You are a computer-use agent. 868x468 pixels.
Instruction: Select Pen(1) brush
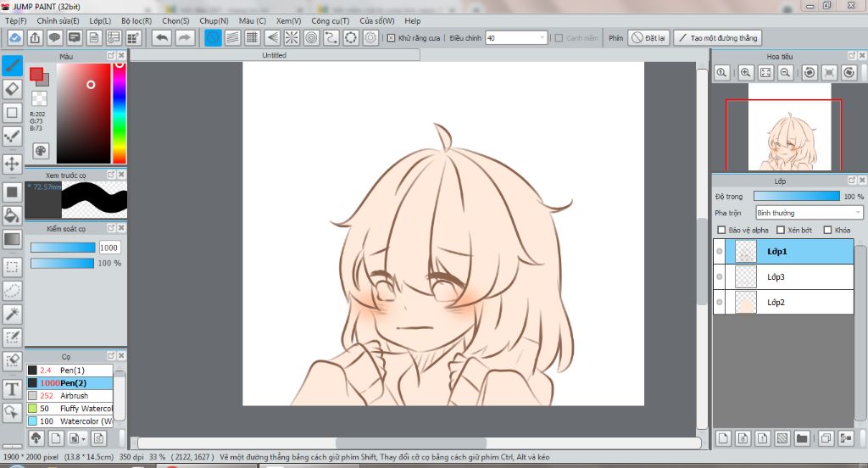70,370
